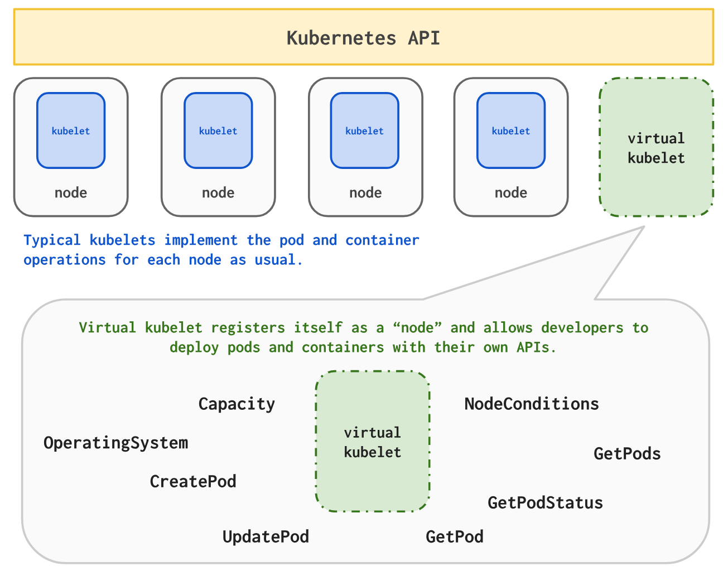Click the Kubernetes API banner

click(364, 37)
